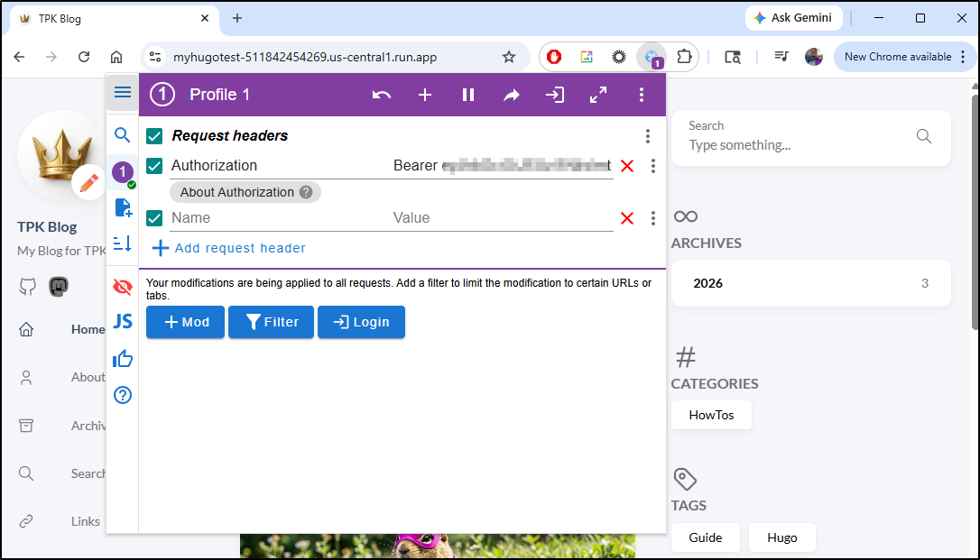Open the Profile 1 more options menu

tap(642, 95)
